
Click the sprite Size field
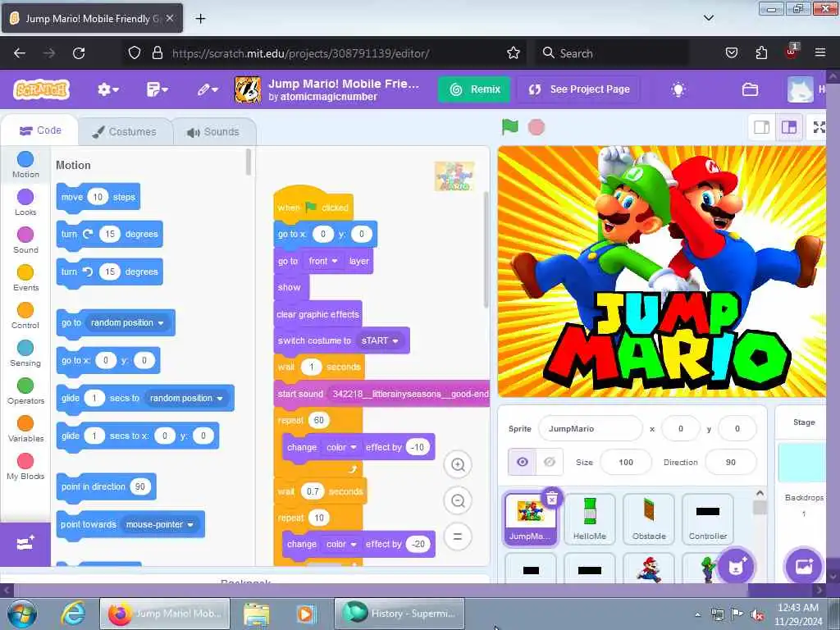click(x=626, y=462)
